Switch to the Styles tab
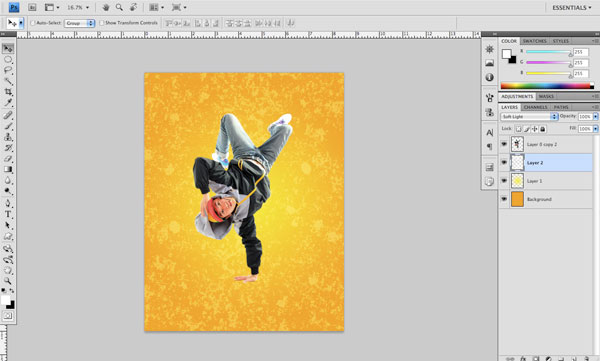 (x=561, y=41)
